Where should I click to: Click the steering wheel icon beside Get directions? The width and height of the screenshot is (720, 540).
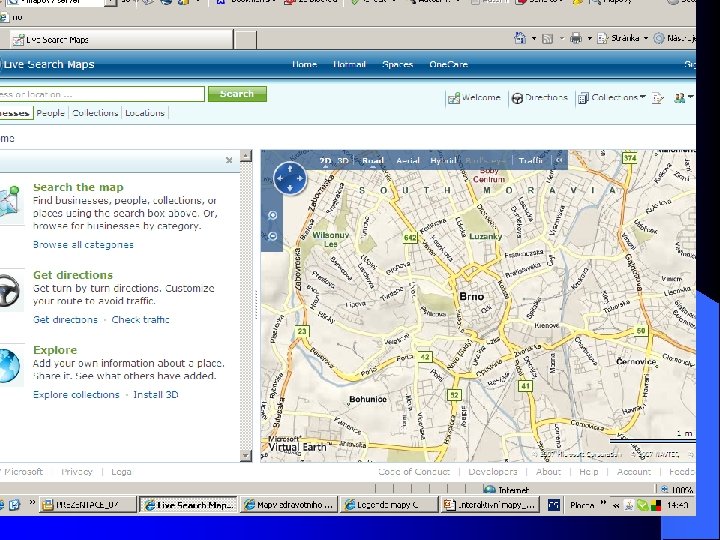9,290
